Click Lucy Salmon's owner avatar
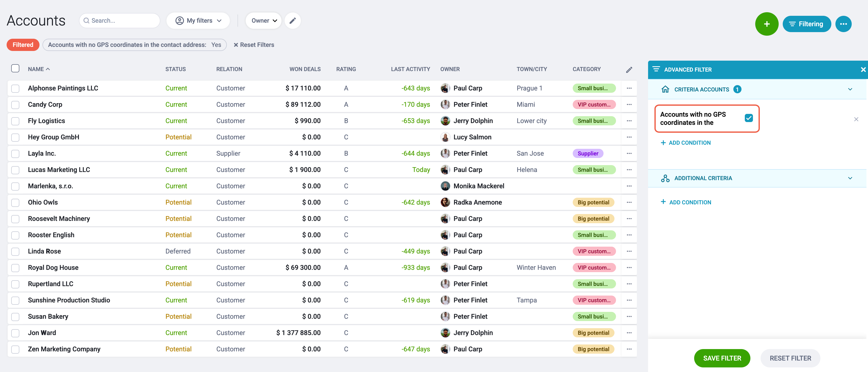The height and width of the screenshot is (372, 868). click(x=445, y=137)
